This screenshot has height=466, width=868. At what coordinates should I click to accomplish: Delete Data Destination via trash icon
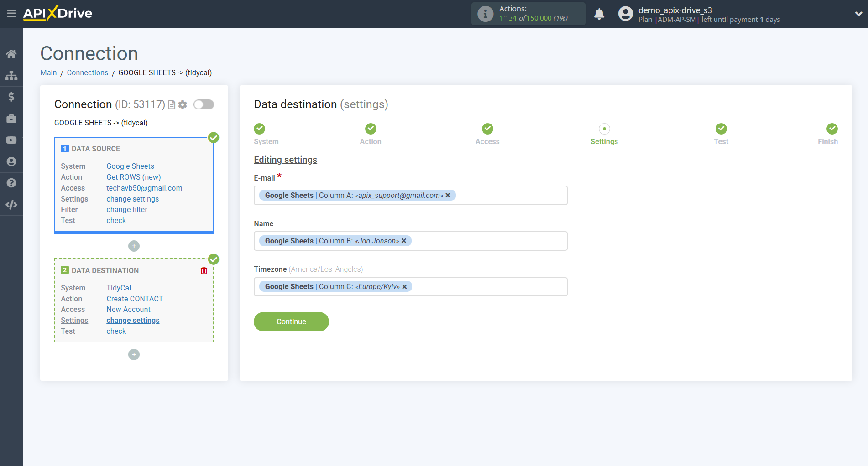(204, 270)
